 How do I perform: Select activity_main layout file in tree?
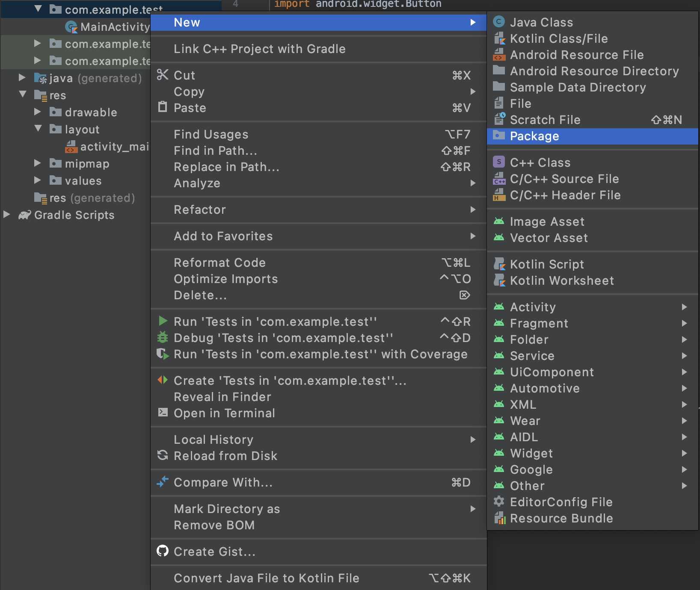click(107, 146)
